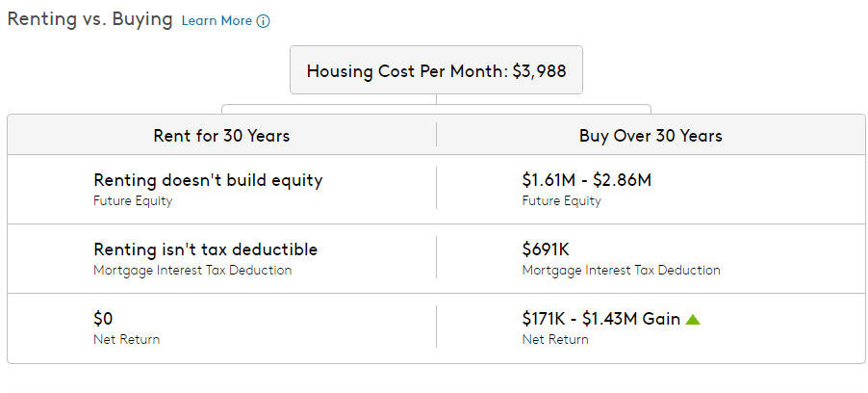Click the $3,988 housing cost amount
Viewport: 868px width, 393px height.
(538, 72)
